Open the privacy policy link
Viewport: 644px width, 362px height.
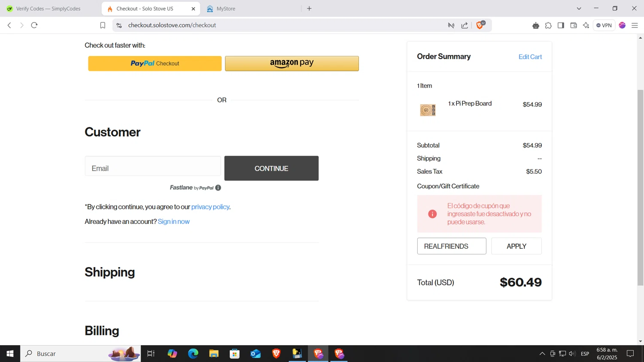point(210,207)
